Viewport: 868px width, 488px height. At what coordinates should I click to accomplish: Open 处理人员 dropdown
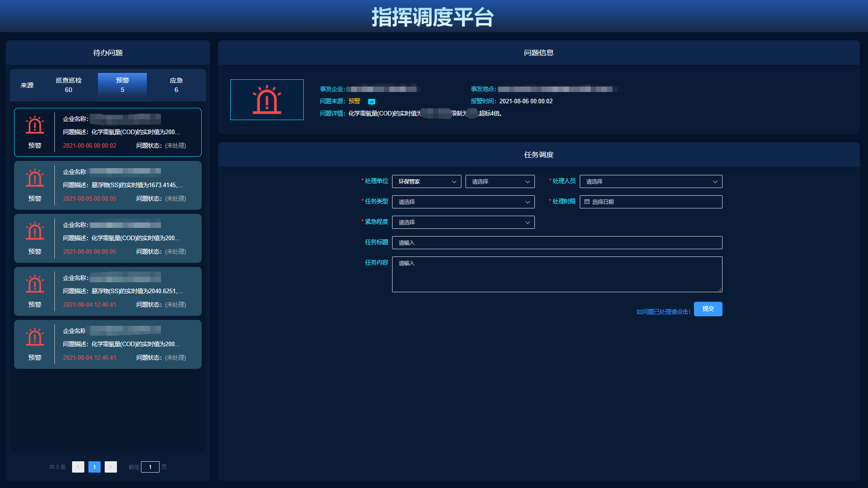(651, 181)
